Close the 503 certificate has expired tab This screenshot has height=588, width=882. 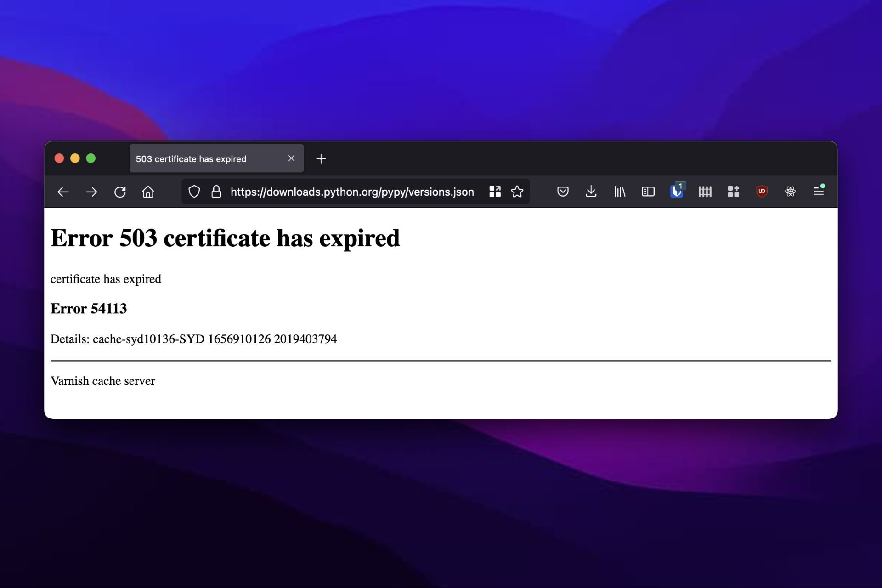coord(291,158)
